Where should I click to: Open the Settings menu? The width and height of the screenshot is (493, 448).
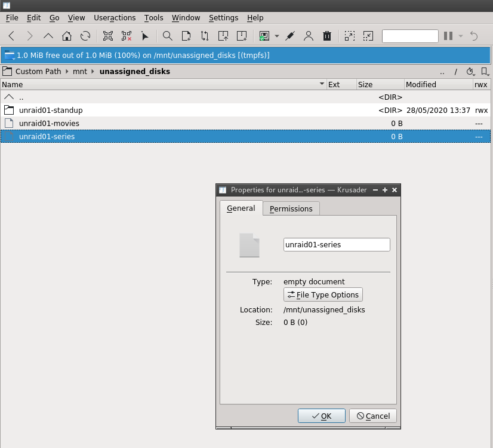coord(224,18)
